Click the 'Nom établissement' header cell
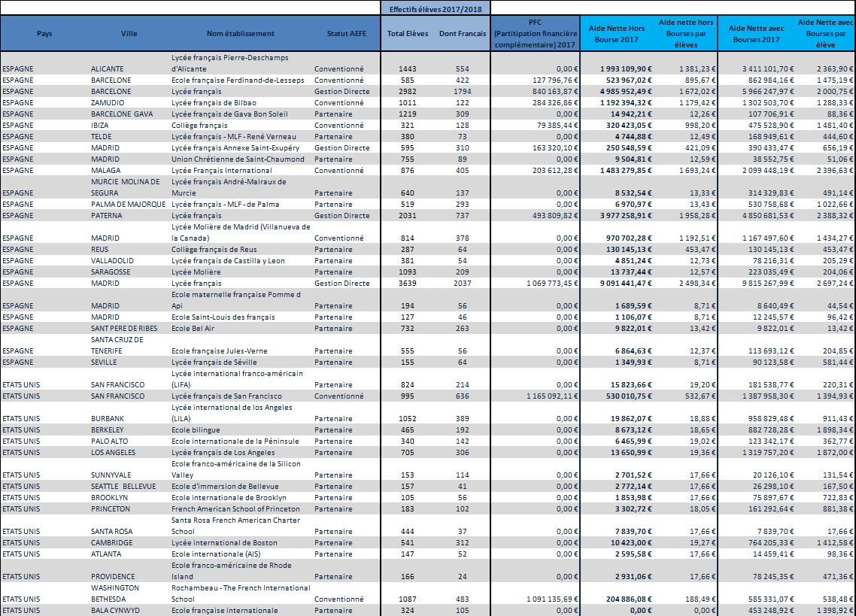The image size is (856, 616). click(x=240, y=33)
